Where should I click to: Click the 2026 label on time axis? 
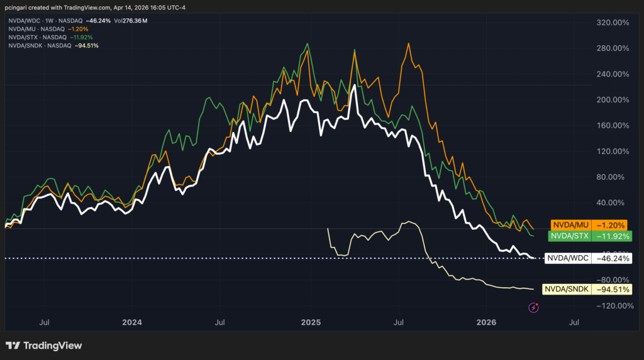(x=486, y=322)
